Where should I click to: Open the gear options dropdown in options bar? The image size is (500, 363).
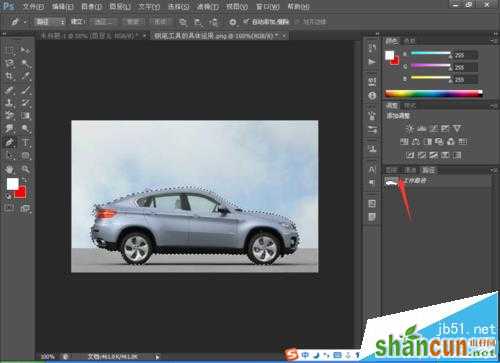pyautogui.click(x=233, y=22)
